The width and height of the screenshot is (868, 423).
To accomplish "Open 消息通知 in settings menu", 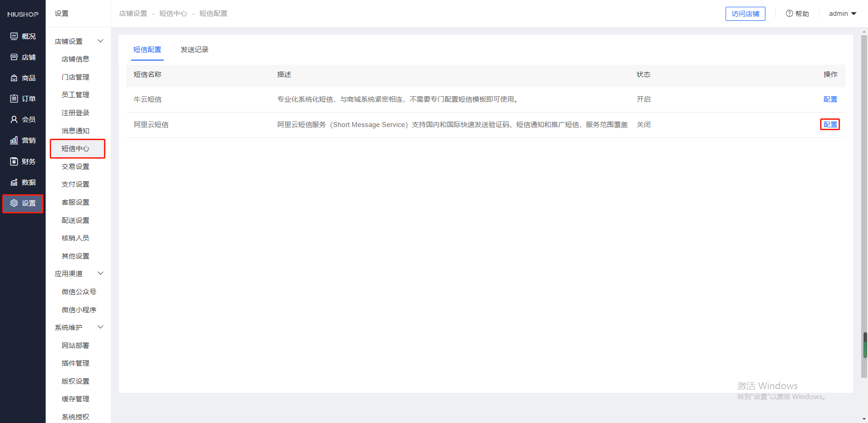I will point(75,131).
